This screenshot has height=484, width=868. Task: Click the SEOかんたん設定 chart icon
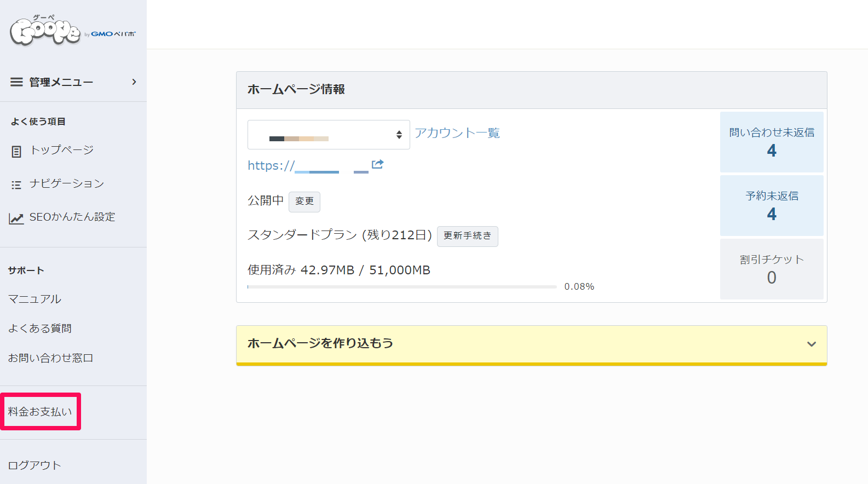pos(16,219)
